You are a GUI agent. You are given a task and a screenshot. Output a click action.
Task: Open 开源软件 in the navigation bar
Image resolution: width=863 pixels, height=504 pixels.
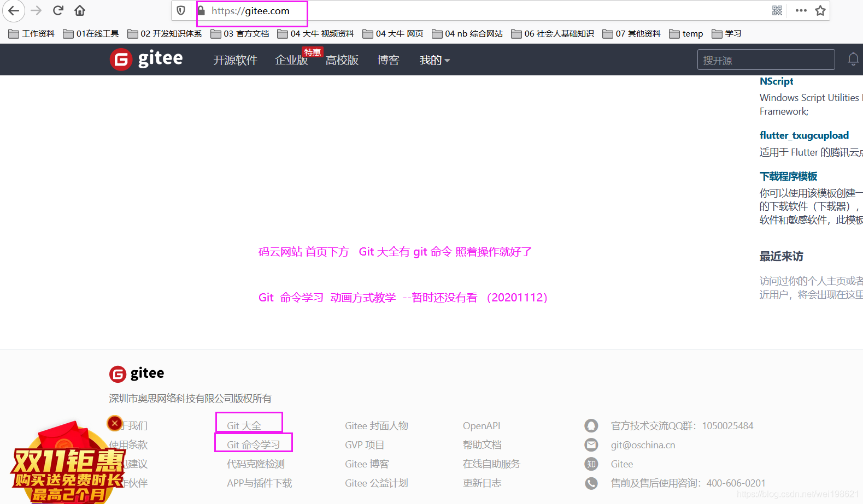point(235,60)
